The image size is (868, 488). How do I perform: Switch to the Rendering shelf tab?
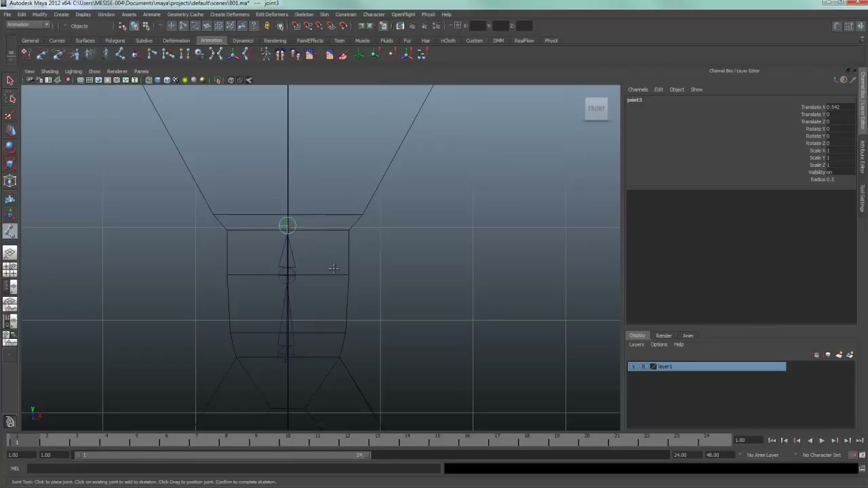(275, 41)
